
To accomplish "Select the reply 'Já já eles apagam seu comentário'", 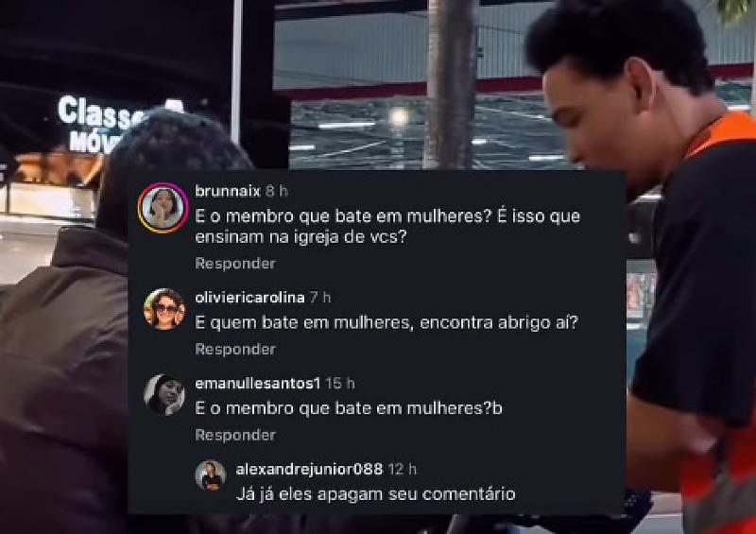I will pos(375,494).
